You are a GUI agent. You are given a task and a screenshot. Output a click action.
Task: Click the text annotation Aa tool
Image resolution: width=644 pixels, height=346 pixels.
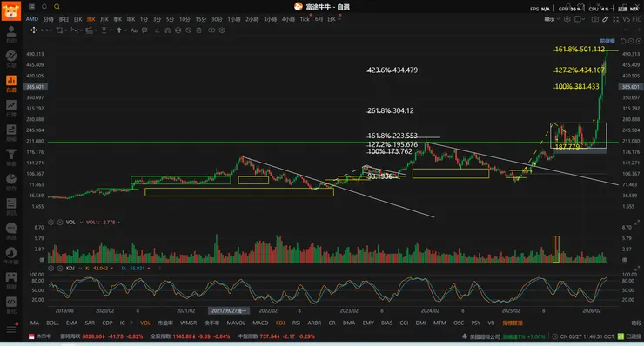(134, 30)
